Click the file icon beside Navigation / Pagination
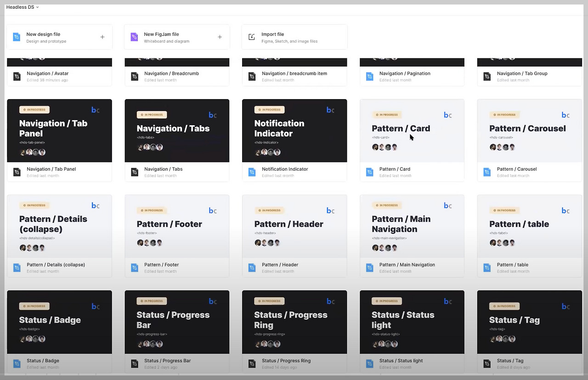Screen dimensions: 588x380 pos(370,76)
